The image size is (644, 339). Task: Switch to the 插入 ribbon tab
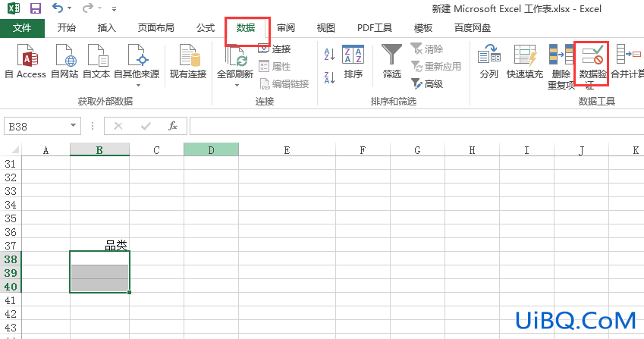[x=106, y=28]
